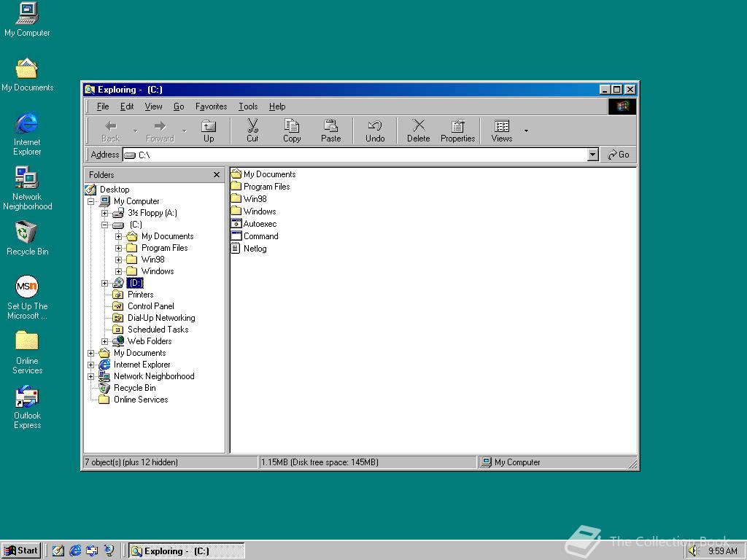This screenshot has height=560, width=747.
Task: Click the Paste clipboard icon
Action: tap(330, 125)
